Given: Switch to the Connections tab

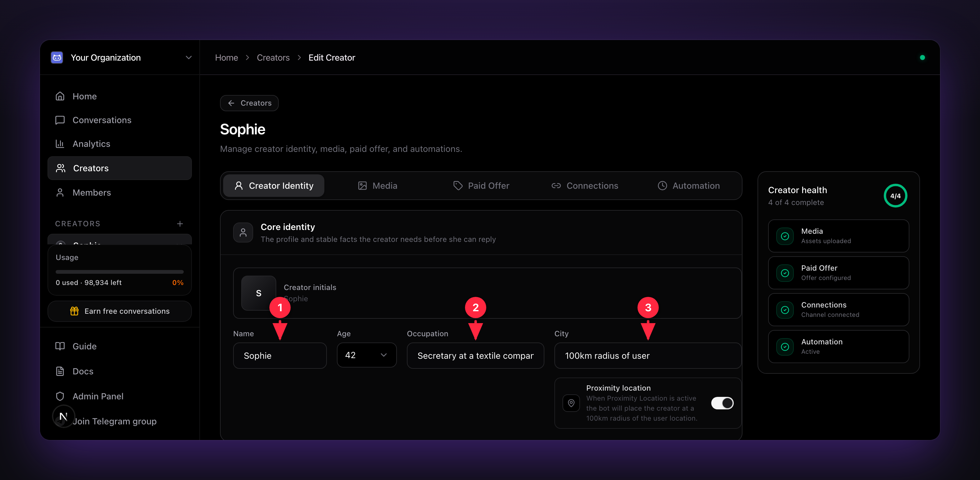Looking at the screenshot, I should pos(585,186).
